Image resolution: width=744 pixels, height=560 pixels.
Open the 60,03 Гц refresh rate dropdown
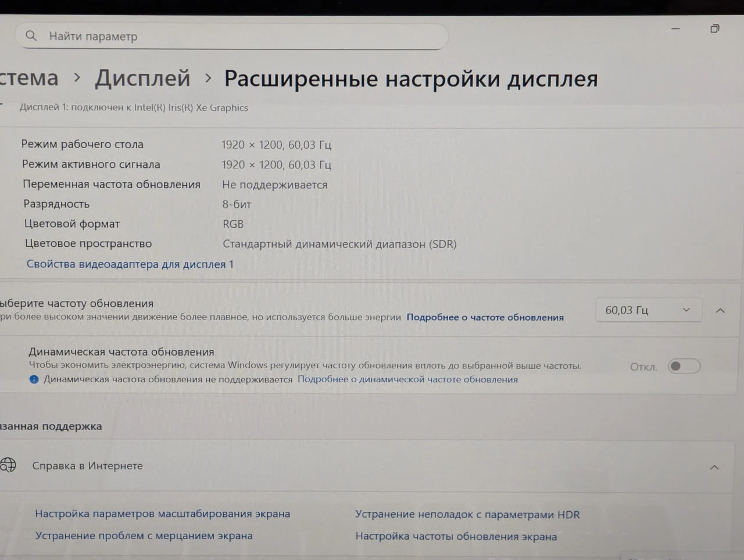pos(649,310)
